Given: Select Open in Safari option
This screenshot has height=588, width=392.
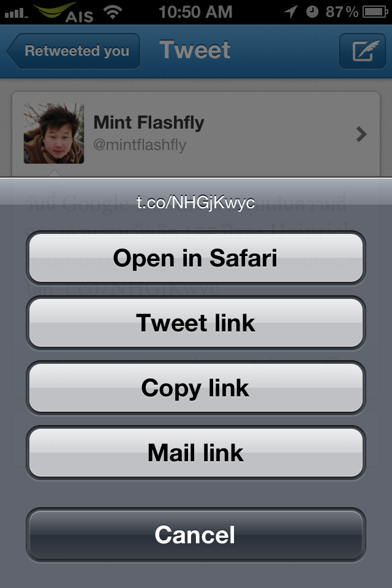Looking at the screenshot, I should click(x=196, y=258).
